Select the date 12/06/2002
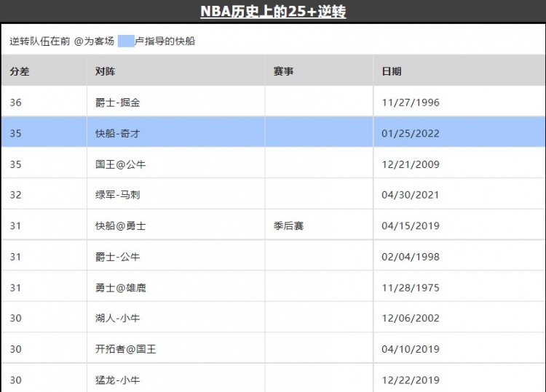 (411, 318)
